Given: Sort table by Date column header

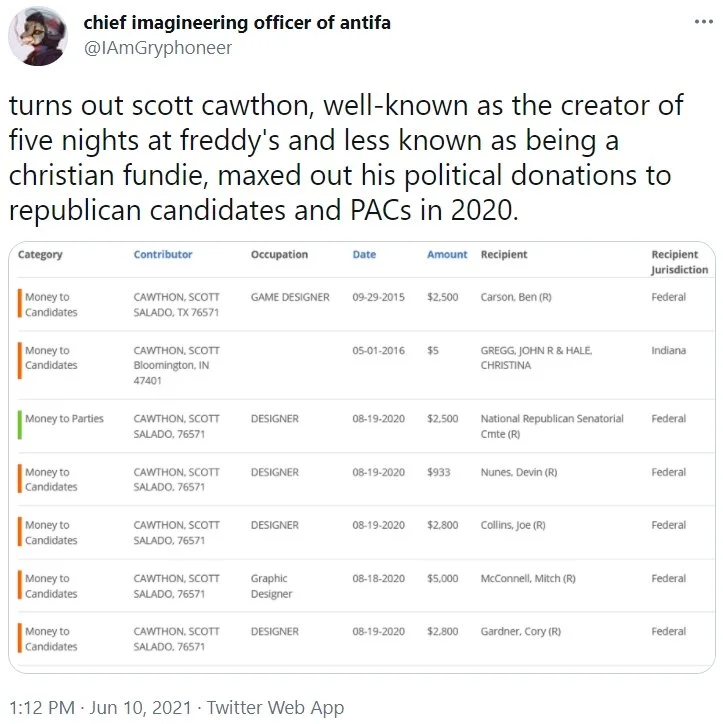Looking at the screenshot, I should coord(364,254).
